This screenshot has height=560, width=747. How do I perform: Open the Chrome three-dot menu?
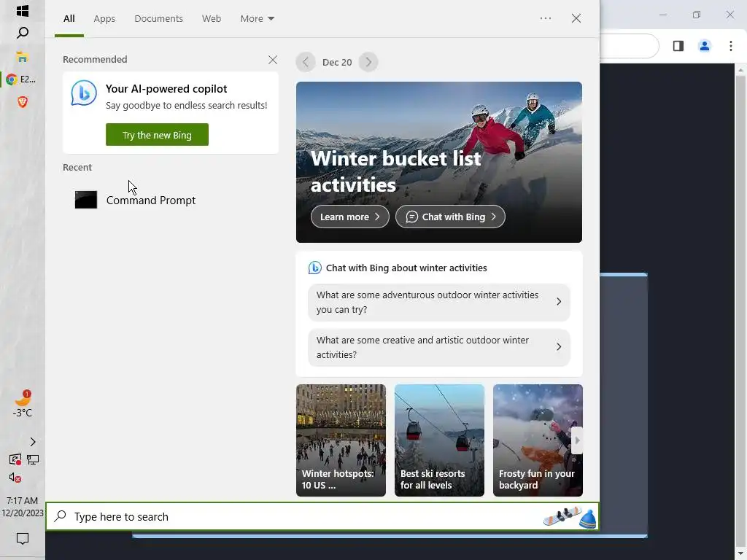pyautogui.click(x=731, y=46)
